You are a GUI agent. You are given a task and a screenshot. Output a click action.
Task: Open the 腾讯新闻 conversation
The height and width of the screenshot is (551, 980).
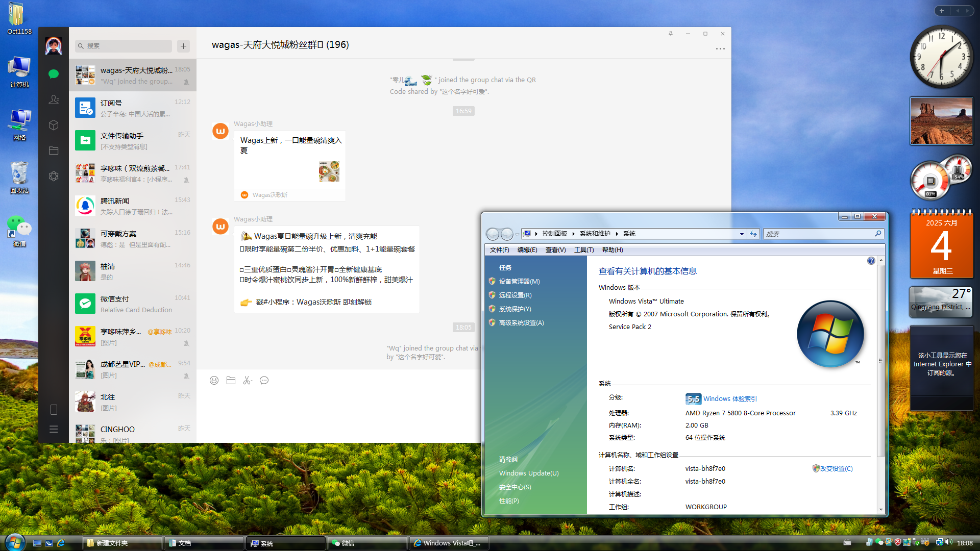point(133,206)
